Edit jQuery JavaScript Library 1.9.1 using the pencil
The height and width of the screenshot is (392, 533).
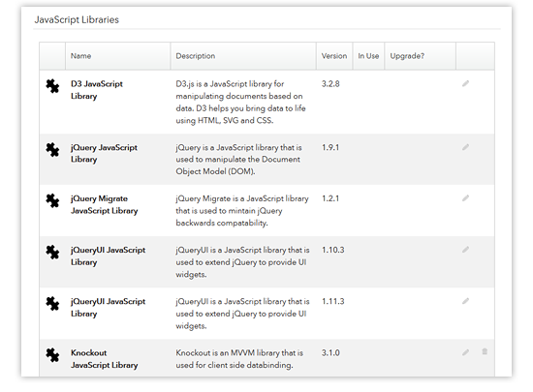[x=466, y=147]
